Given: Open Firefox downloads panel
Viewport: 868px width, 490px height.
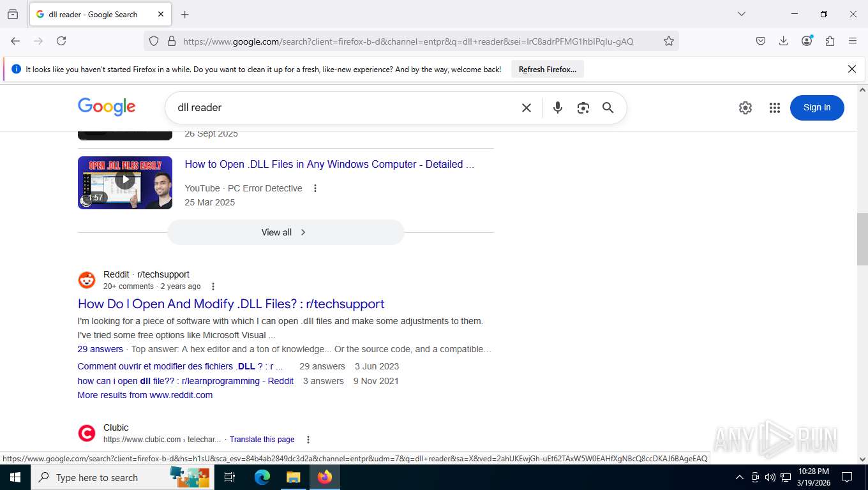Looking at the screenshot, I should click(x=784, y=41).
